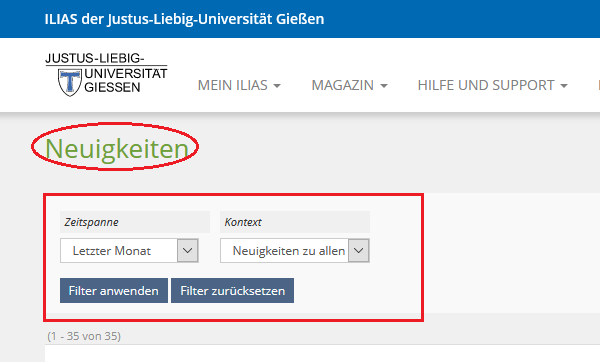Open the MAGAZIN menu
Image resolution: width=600 pixels, height=362 pixels.
(349, 85)
